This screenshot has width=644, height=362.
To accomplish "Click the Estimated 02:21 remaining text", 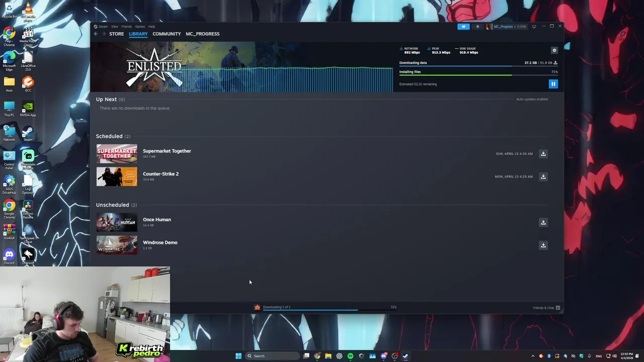I will pyautogui.click(x=418, y=84).
